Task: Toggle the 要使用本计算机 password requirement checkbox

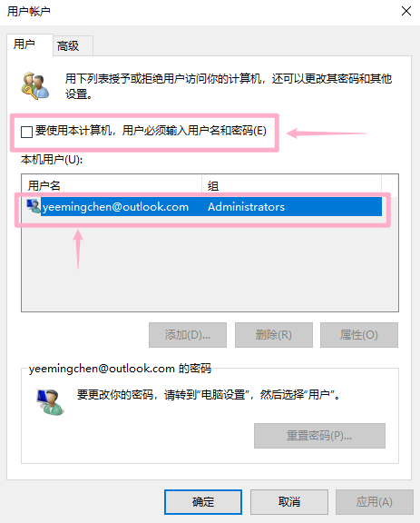Action: 26,132
